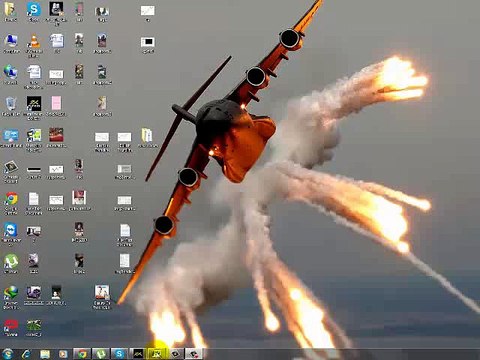Open the blue Control Panel desktop icon

11,136
